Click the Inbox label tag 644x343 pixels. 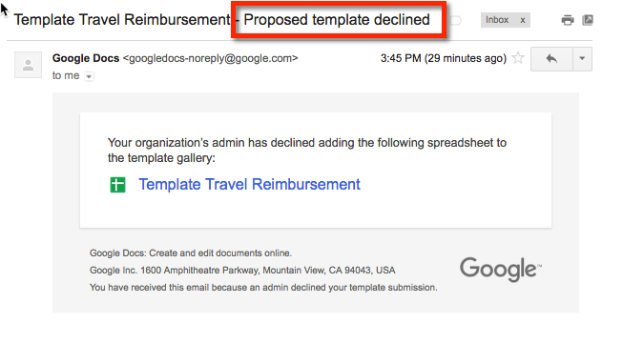click(x=497, y=20)
